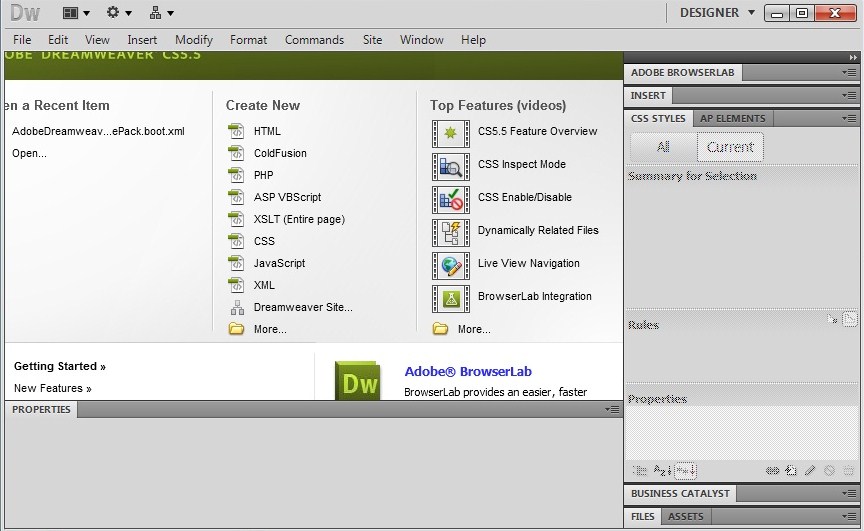The image size is (864, 531).
Task: Open the Insert menu
Action: coord(142,40)
